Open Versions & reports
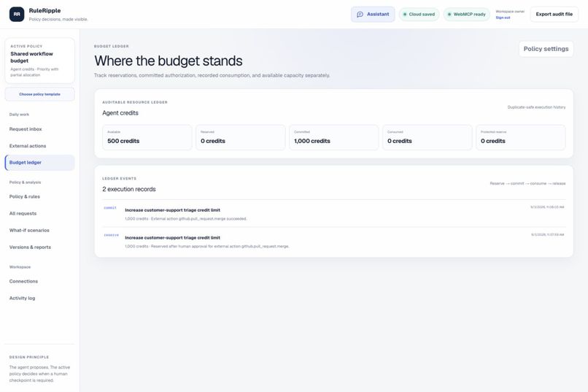The image size is (588, 392). point(39,247)
